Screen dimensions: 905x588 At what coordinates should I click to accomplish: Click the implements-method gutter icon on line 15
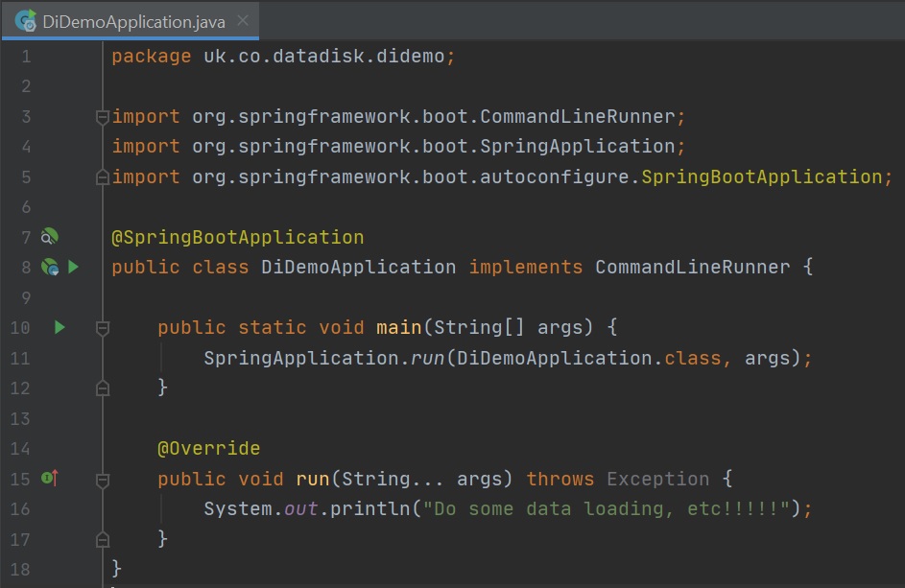[x=50, y=478]
